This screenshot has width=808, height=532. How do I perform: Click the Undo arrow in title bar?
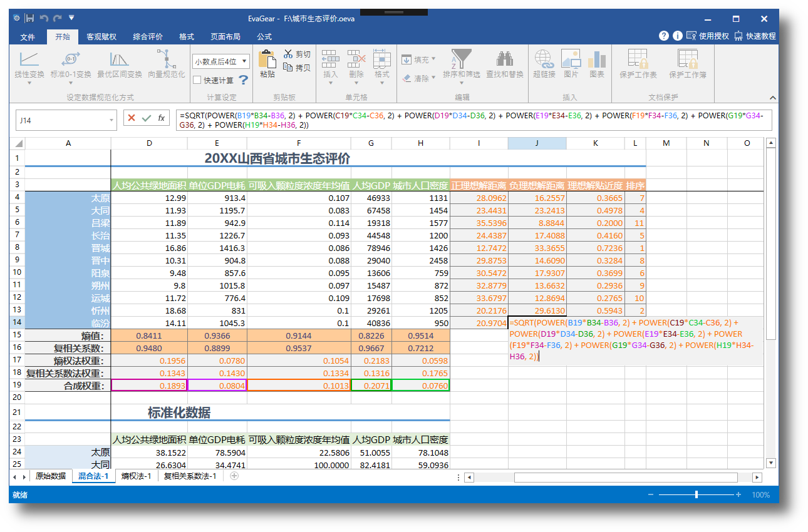pyautogui.click(x=44, y=18)
